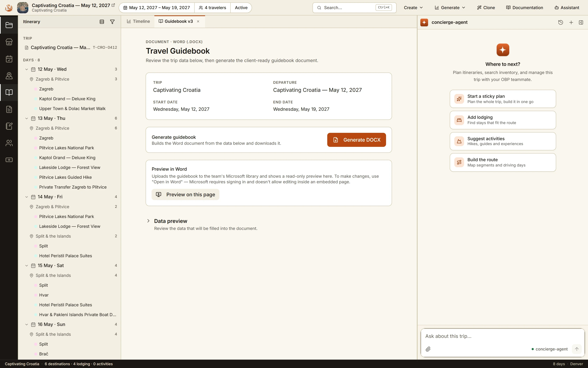Open the payment banknote icon in sidebar
This screenshot has width=588, height=368.
click(9, 160)
